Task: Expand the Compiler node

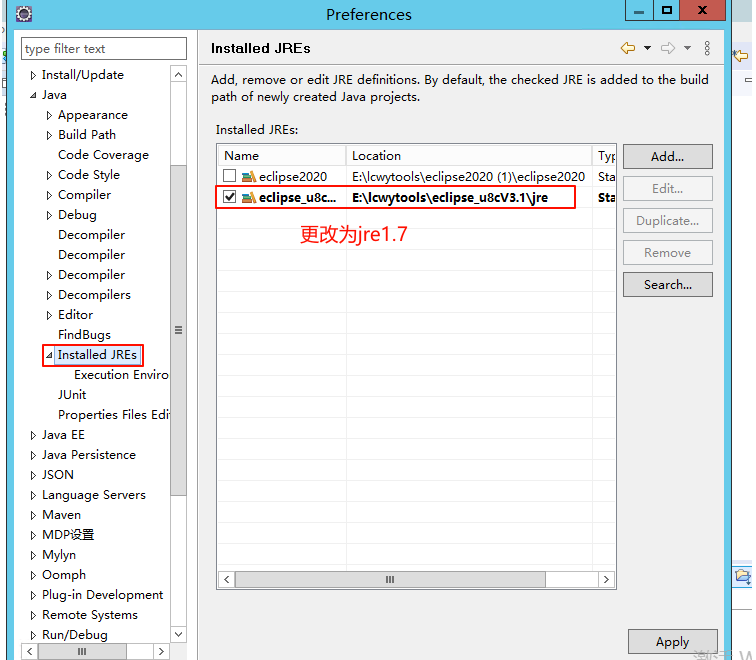Action: tap(49, 195)
